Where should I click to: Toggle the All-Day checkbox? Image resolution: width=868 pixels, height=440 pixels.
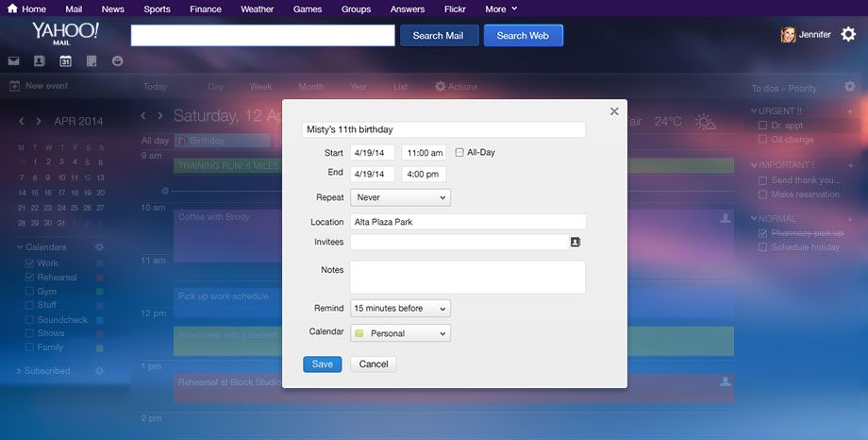click(x=459, y=152)
